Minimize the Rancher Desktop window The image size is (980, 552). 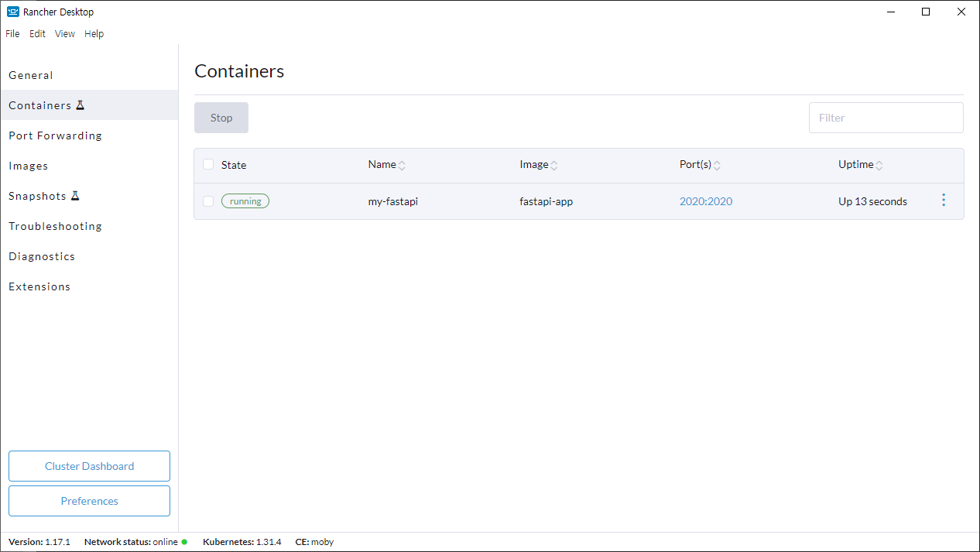pyautogui.click(x=891, y=12)
